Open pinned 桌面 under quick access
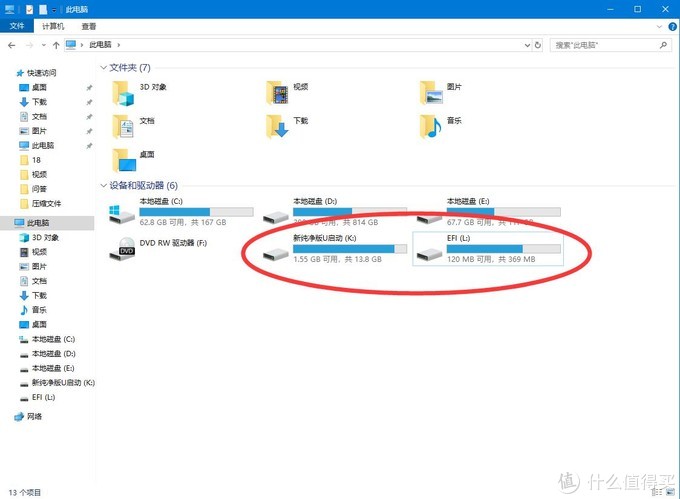680x499 pixels. coord(33,88)
